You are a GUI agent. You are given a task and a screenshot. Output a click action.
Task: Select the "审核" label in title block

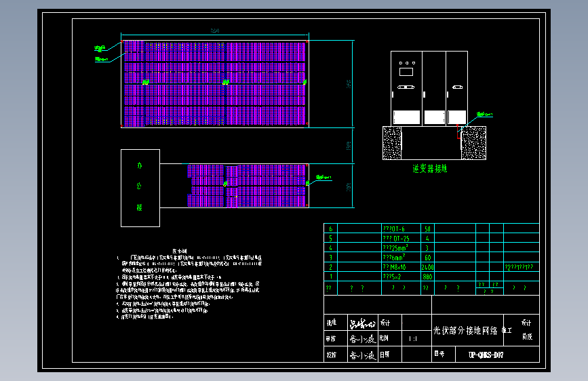pyautogui.click(x=331, y=338)
